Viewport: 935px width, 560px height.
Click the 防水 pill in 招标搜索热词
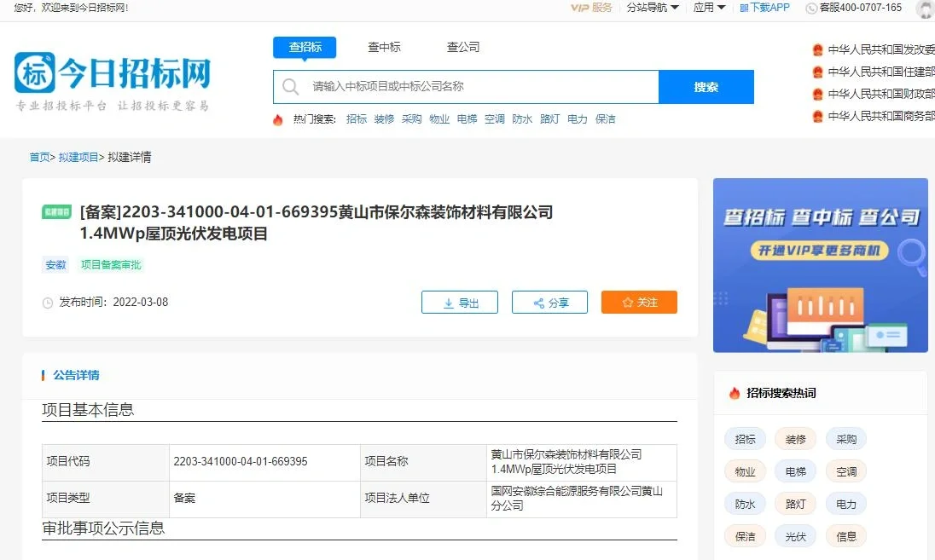(745, 505)
